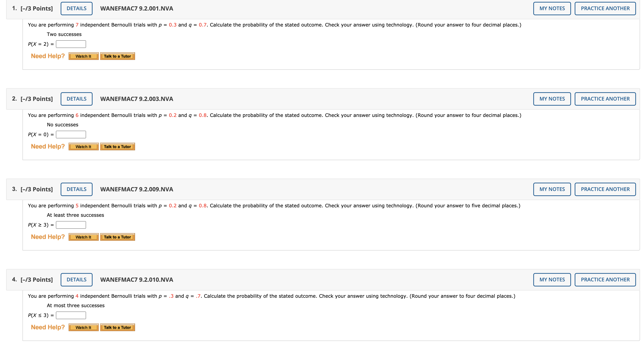Viewport: 644px width, 350px height.
Task: Open Talk to a Tutor for question 3
Action: [x=117, y=237]
